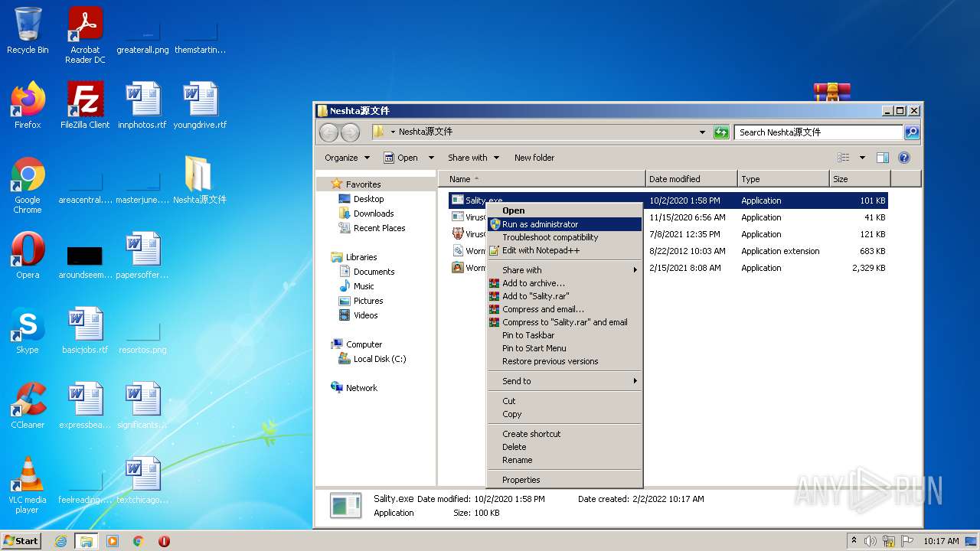
Task: Sort by the Type column header
Action: point(783,179)
